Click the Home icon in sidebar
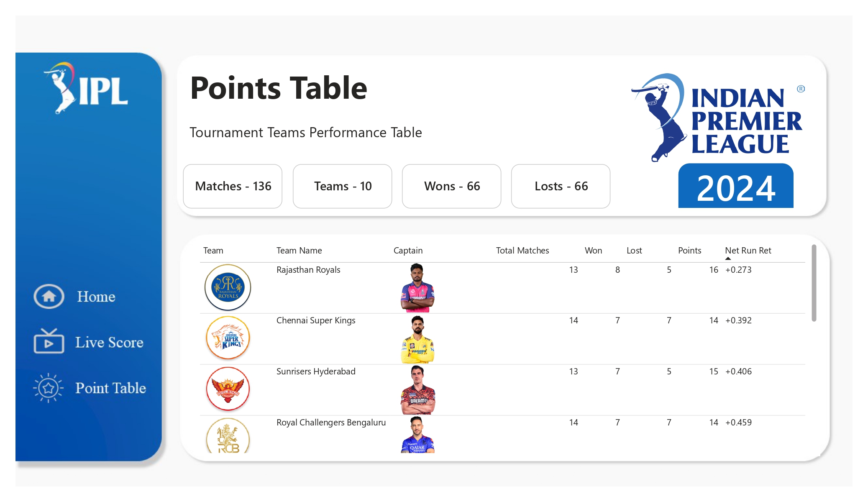 click(49, 297)
